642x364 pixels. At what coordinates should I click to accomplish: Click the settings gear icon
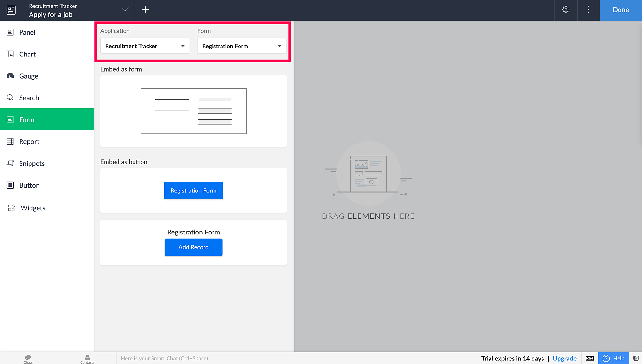pyautogui.click(x=566, y=10)
